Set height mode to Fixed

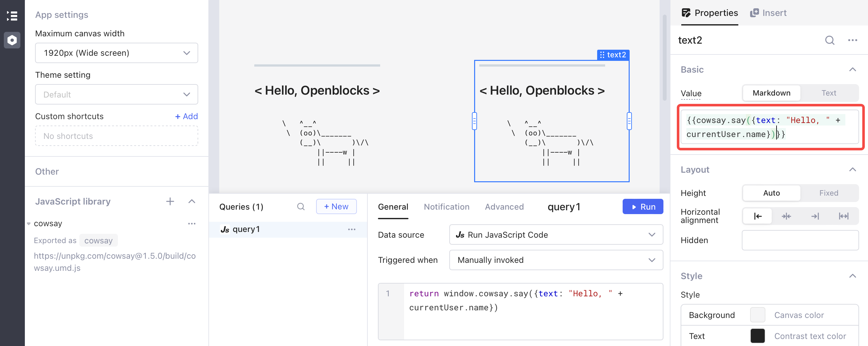coord(828,193)
